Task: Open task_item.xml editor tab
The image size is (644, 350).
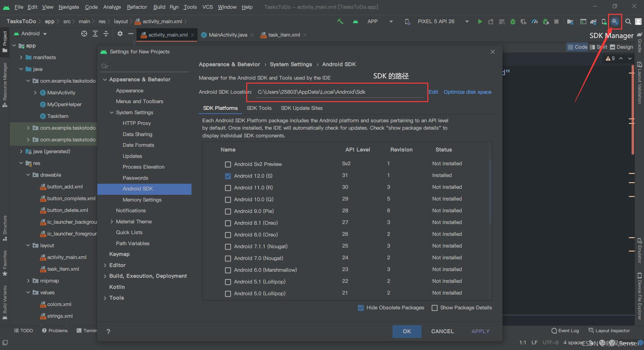Action: pos(284,35)
